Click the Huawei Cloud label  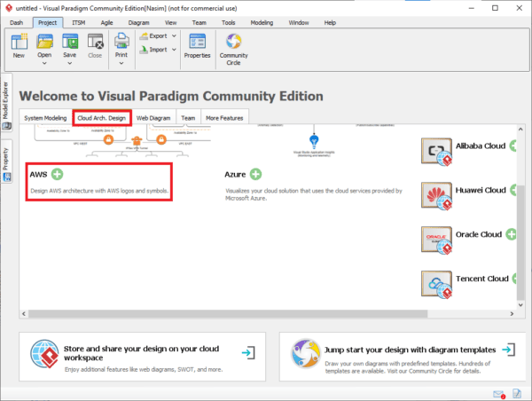click(x=481, y=190)
